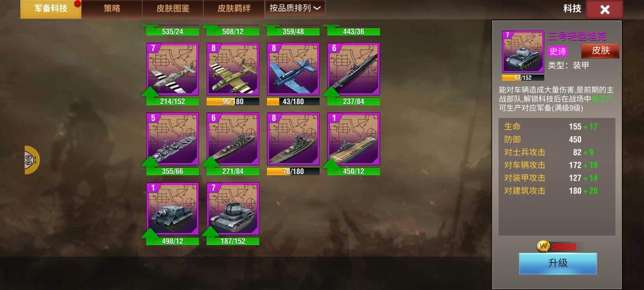Close the technology screen with X
Screen dimensions: 644x290
[604, 10]
